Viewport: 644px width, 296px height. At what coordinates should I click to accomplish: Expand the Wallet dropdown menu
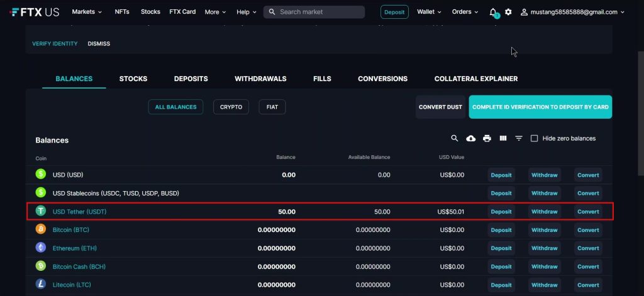point(429,12)
